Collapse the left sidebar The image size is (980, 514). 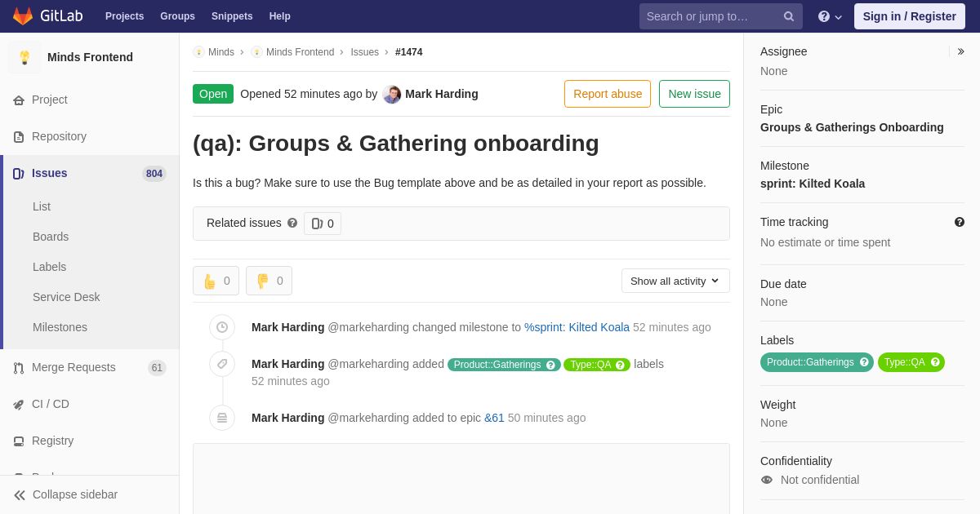pos(65,494)
